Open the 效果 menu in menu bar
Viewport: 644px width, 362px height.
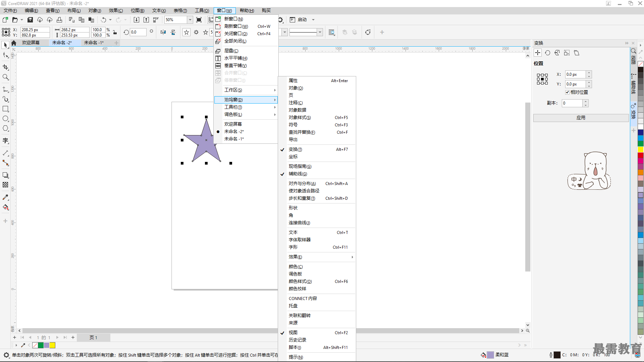(x=116, y=11)
